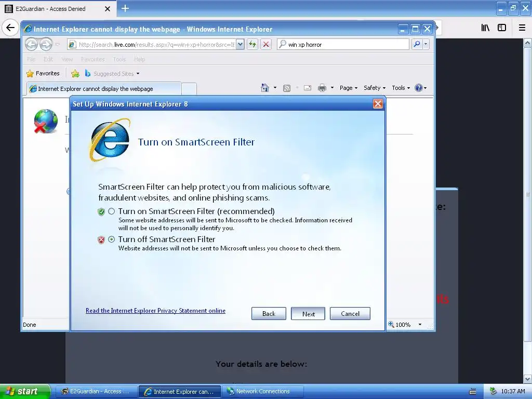The width and height of the screenshot is (532, 399).
Task: Switch to Network Connections taskbar button
Action: tap(262, 392)
